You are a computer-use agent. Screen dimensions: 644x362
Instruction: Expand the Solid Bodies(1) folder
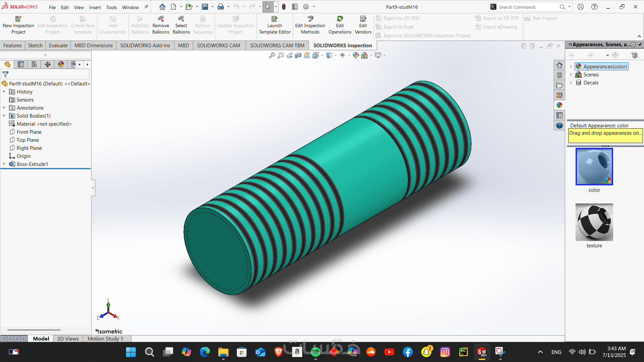[x=4, y=116]
